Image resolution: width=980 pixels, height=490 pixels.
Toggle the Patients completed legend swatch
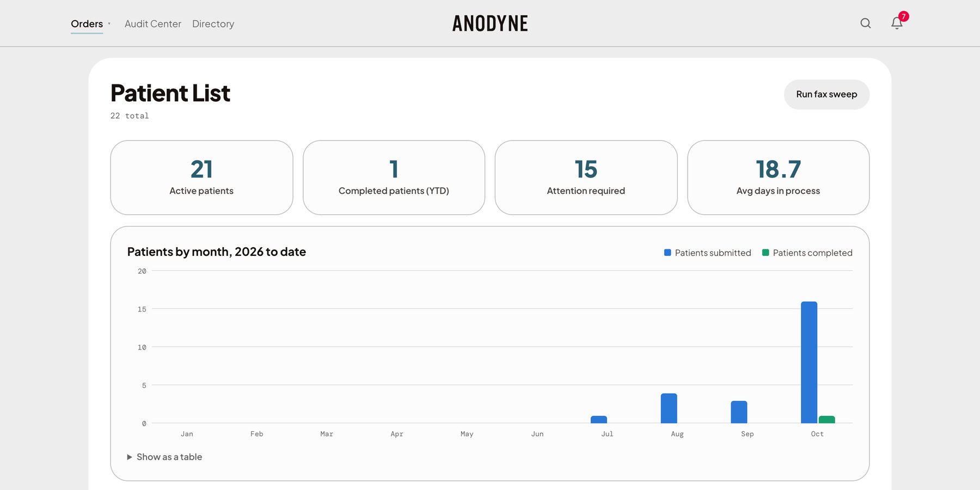[765, 253]
